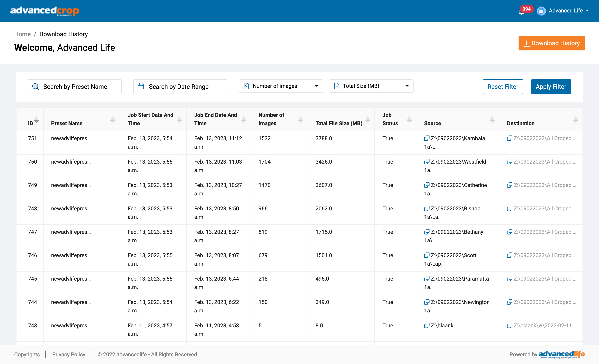Screen dimensions: 599x364
Task: Click image count 1704
Action: click(x=265, y=161)
